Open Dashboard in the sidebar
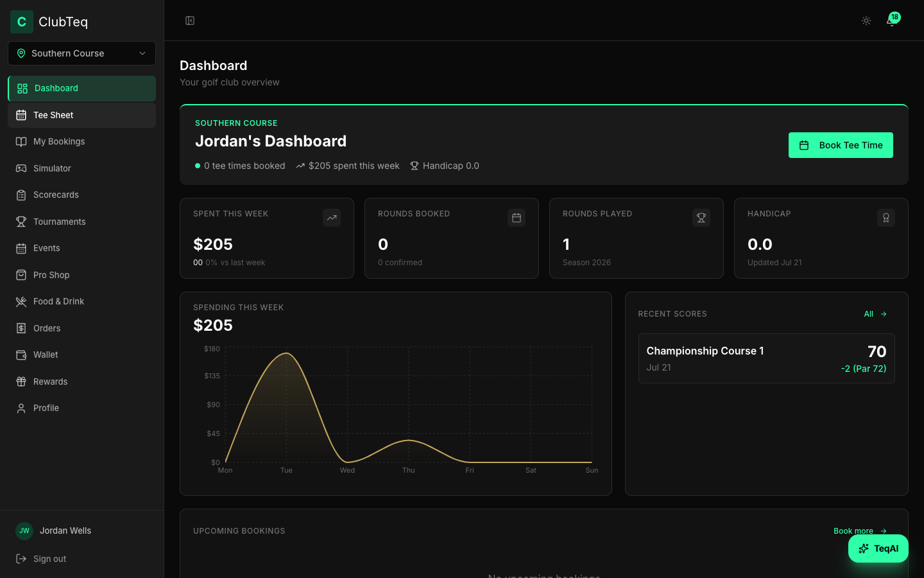This screenshot has width=924, height=578. (81, 89)
